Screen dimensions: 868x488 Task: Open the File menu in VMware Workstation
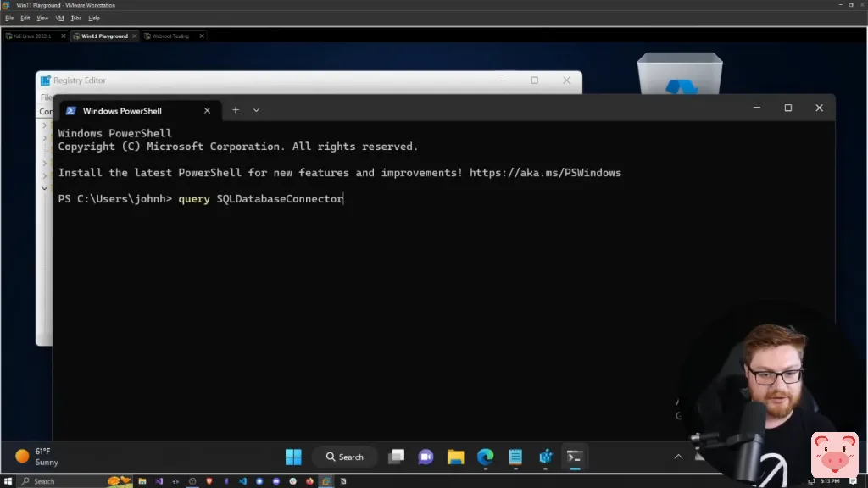pos(9,19)
